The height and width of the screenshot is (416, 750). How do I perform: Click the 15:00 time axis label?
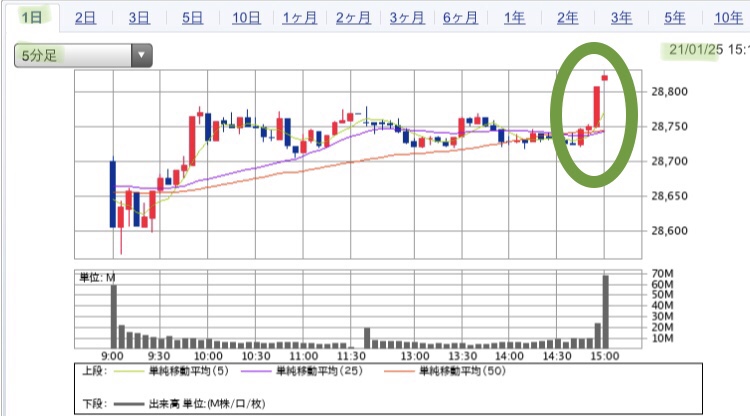tap(605, 356)
